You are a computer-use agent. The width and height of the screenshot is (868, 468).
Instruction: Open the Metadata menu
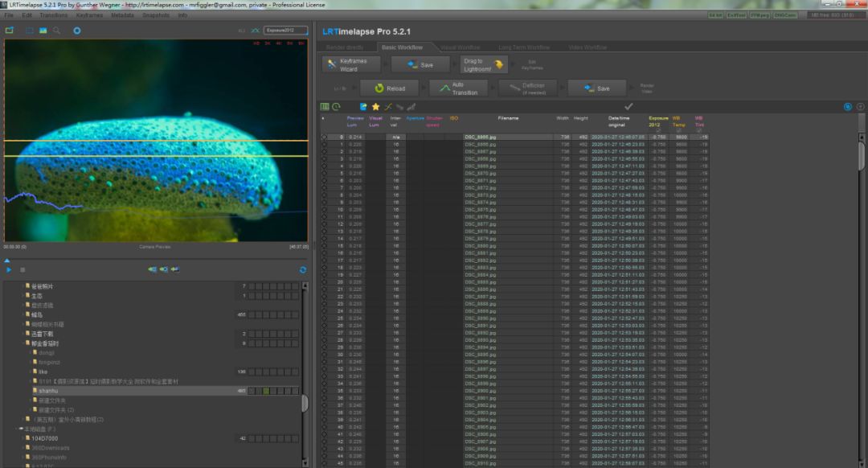[122, 15]
